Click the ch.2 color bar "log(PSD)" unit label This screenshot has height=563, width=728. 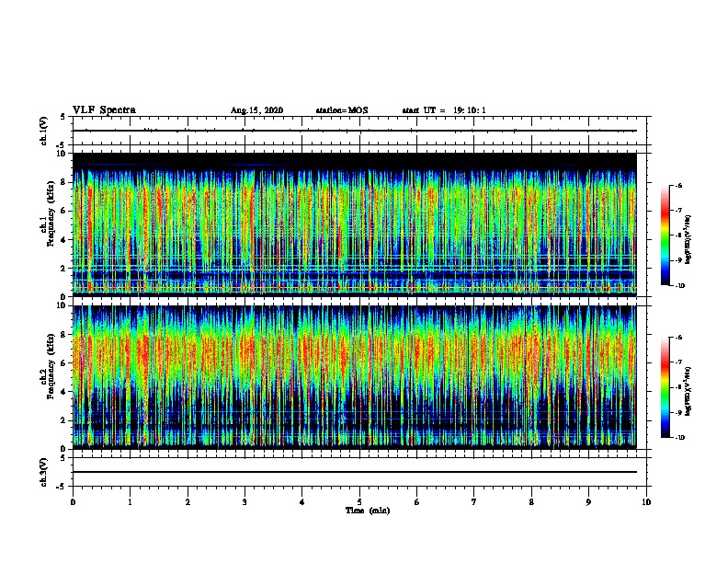coord(688,391)
